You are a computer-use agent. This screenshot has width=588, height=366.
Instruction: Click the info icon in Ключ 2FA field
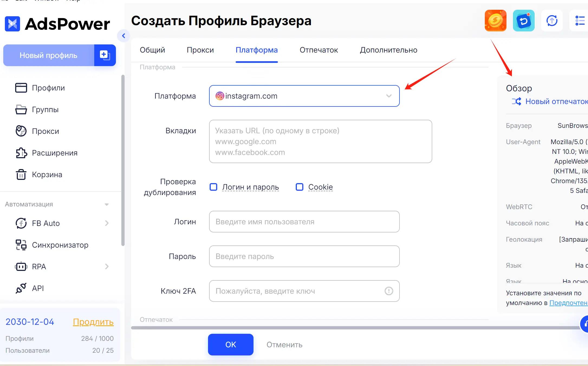pyautogui.click(x=389, y=291)
